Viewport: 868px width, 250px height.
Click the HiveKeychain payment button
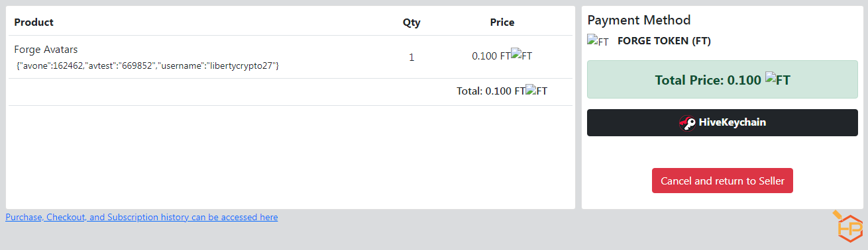pos(722,122)
